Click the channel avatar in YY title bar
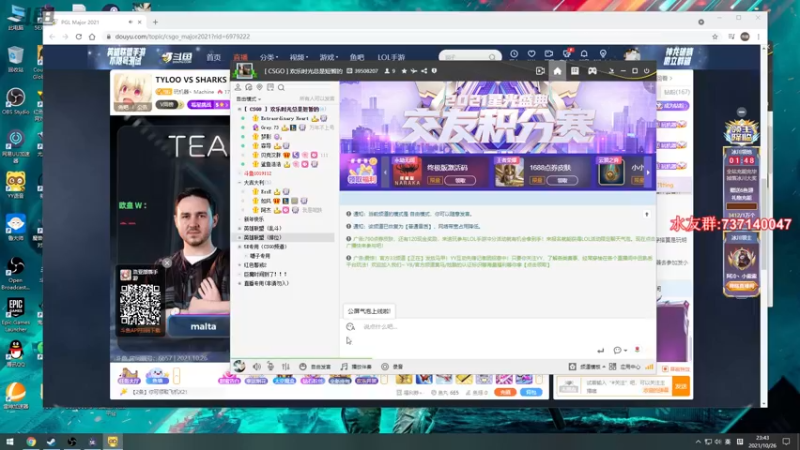The height and width of the screenshot is (450, 800). [244, 70]
